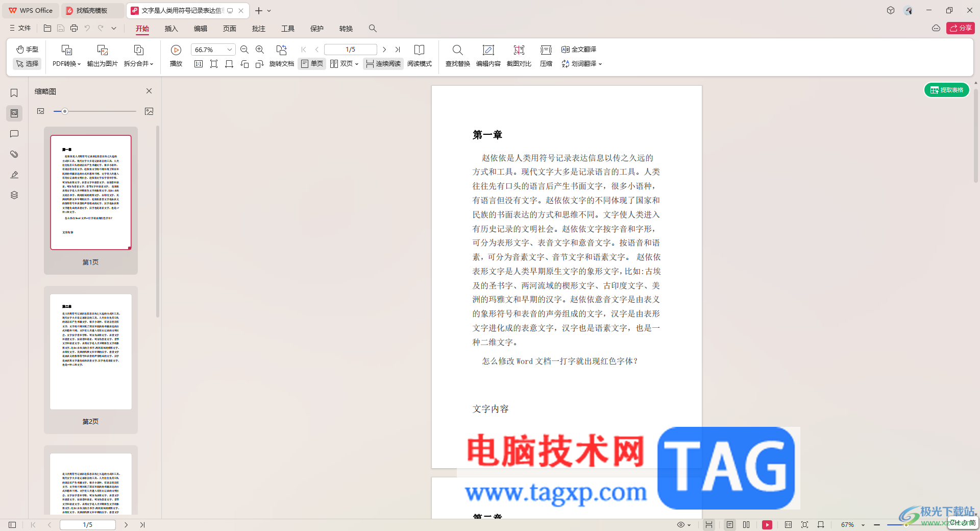Open the 文件 menu
The height and width of the screenshot is (531, 980).
20,28
